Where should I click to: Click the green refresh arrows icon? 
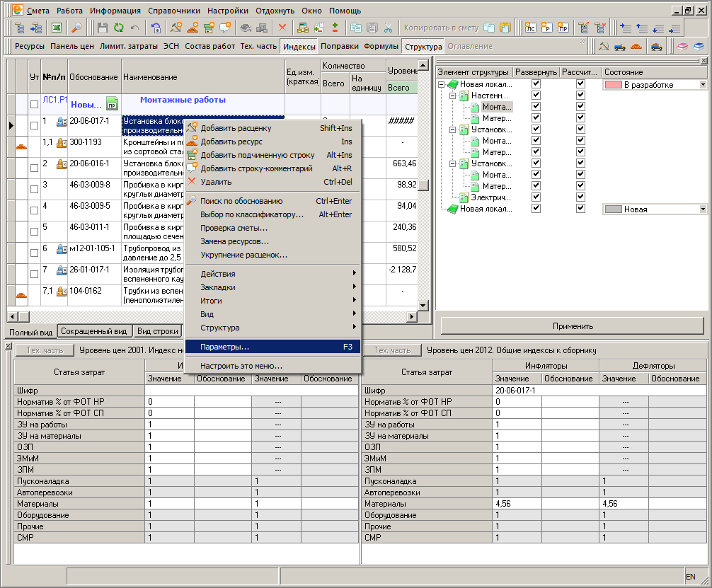(x=119, y=28)
